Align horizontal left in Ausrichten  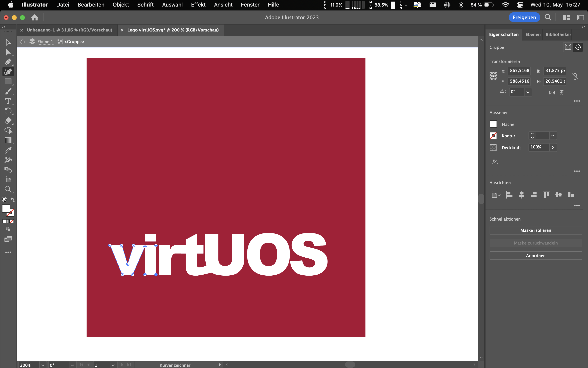click(509, 195)
